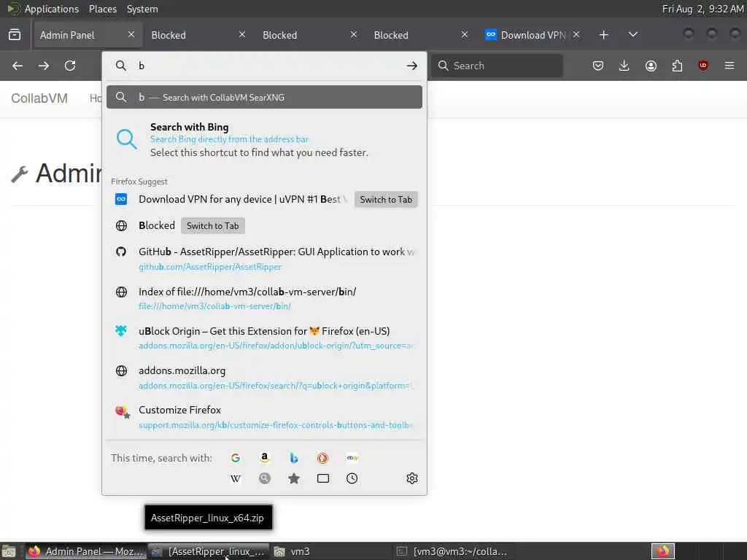This screenshot has width=747, height=560.
Task: Open the Firefox View button
Action: 15,35
